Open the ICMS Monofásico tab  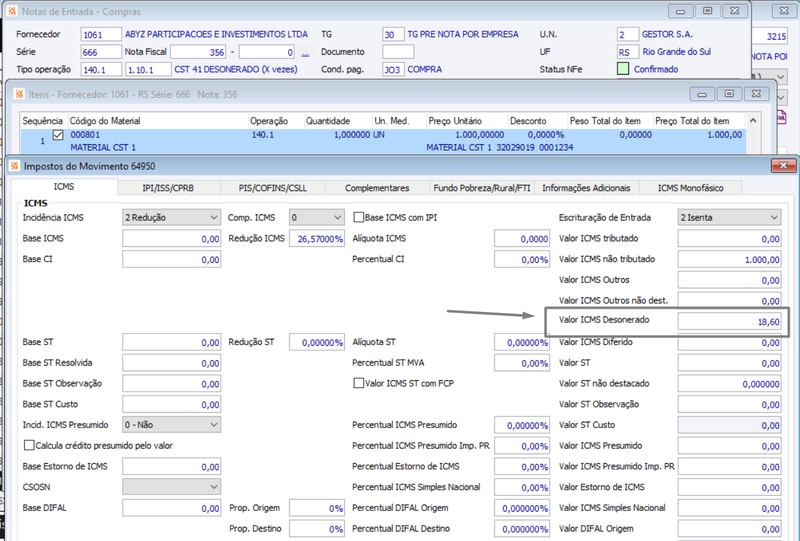[690, 188]
